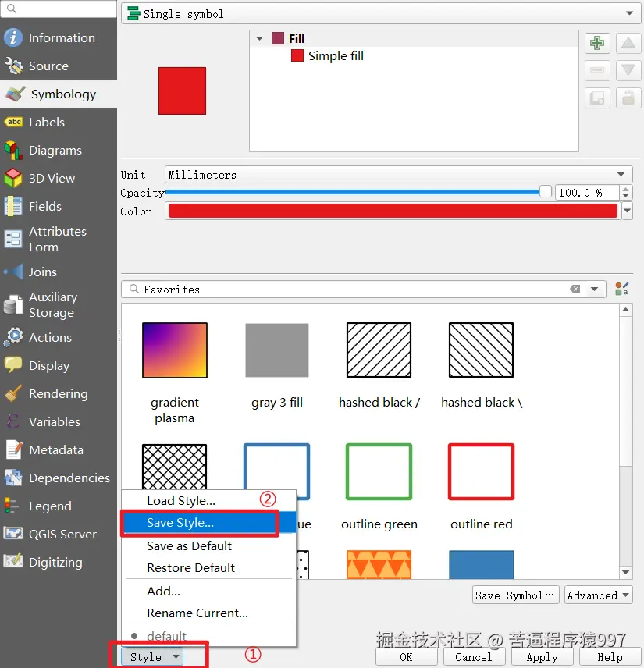Open QGIS Server settings
Viewport: 644px width, 668px height.
point(59,535)
